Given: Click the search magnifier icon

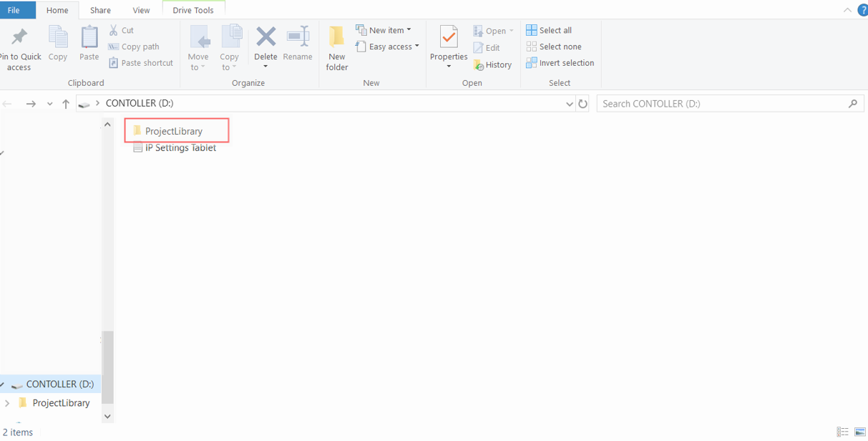Looking at the screenshot, I should point(853,104).
